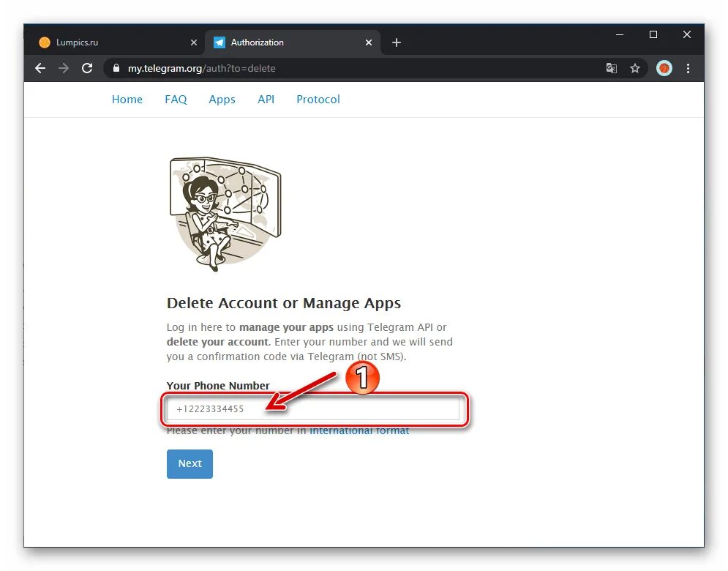Open the Home navigation link

[x=127, y=100]
